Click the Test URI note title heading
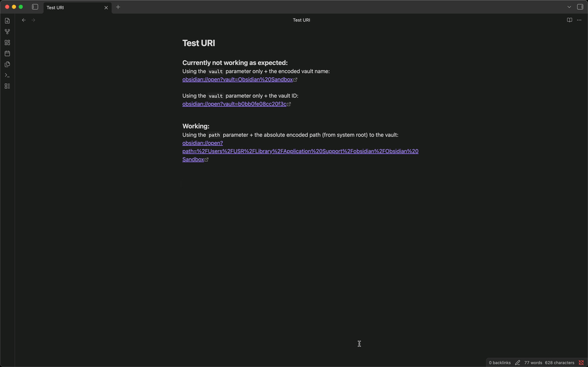This screenshot has width=588, height=367. tap(198, 43)
